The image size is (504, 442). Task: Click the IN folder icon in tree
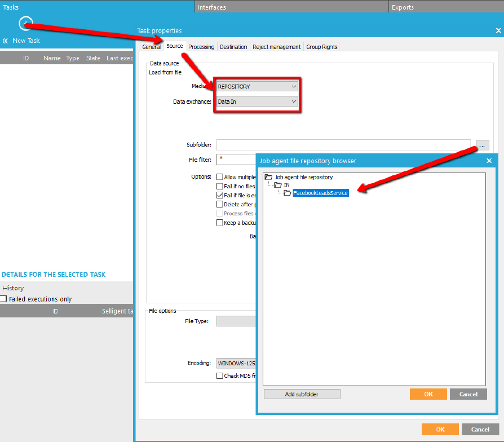(x=278, y=185)
